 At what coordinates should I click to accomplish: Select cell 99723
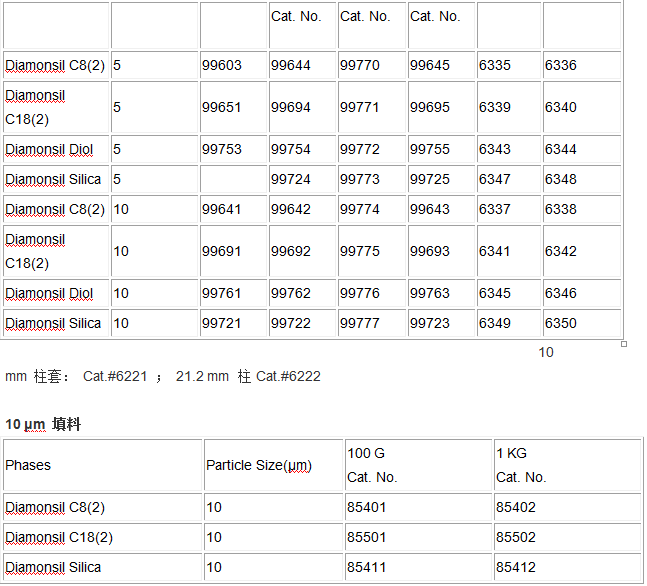[x=442, y=323]
